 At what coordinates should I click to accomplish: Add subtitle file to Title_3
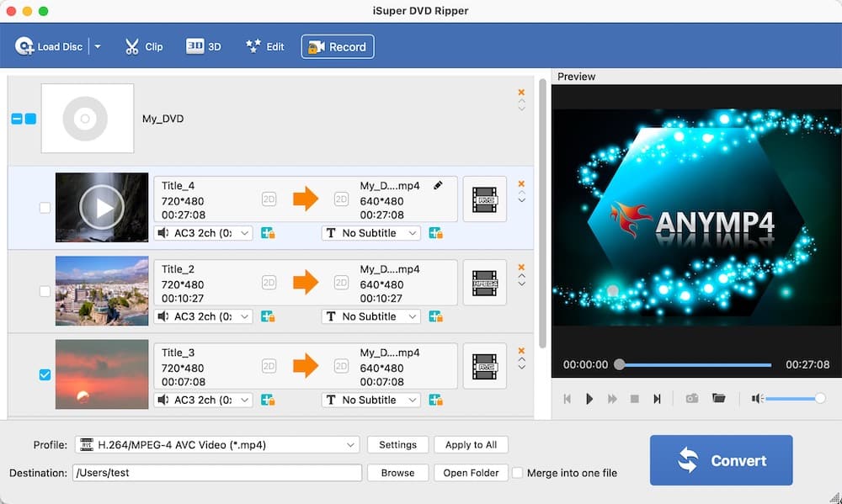tap(436, 400)
